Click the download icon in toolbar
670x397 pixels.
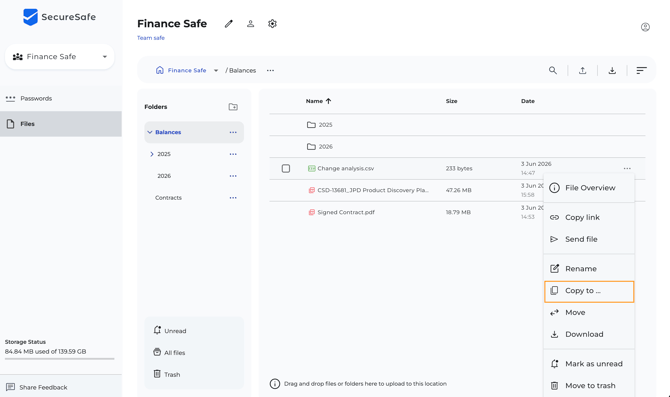[612, 71]
